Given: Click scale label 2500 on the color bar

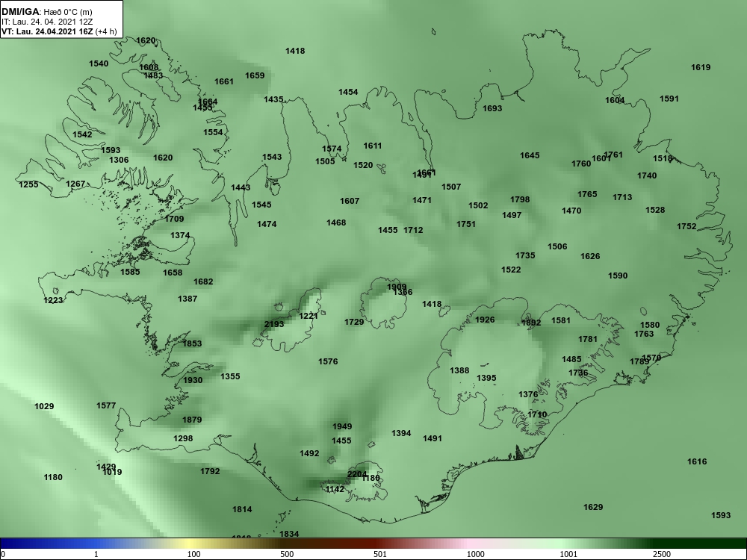Looking at the screenshot, I should [x=661, y=554].
